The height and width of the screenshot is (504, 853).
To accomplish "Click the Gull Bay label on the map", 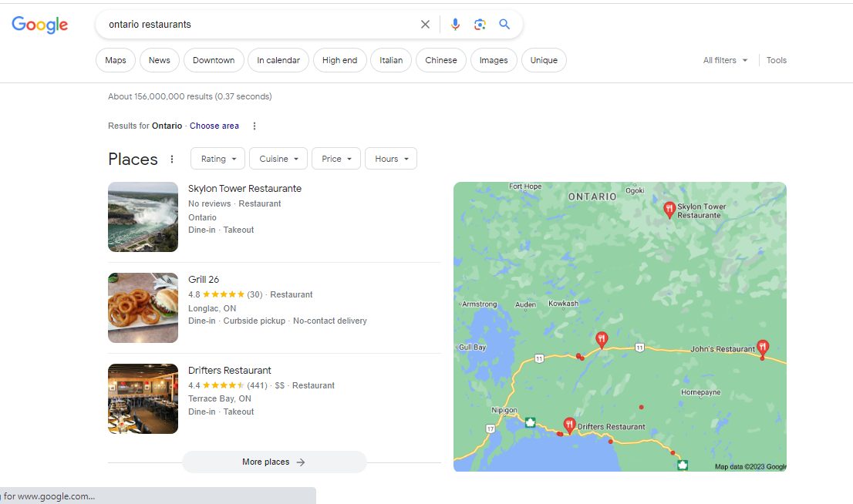I will [x=472, y=347].
